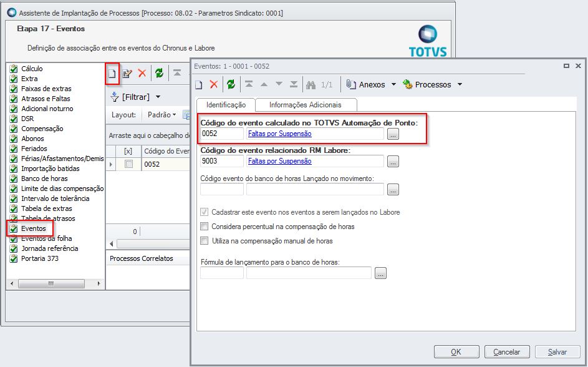Viewport: 588px width, 367px height.
Task: Create a new record in the Eventos dialog toolbar
Action: pos(198,84)
